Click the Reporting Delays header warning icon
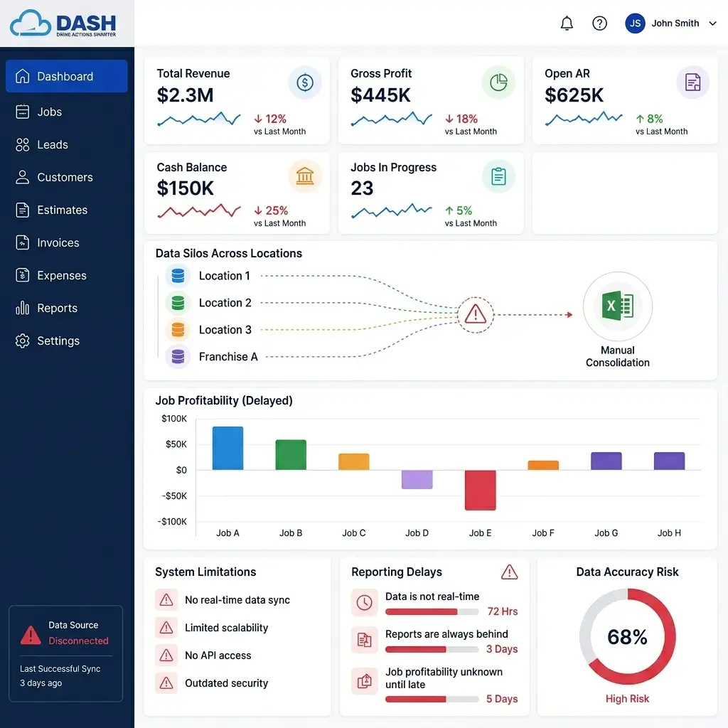The image size is (728, 728). coord(509,572)
